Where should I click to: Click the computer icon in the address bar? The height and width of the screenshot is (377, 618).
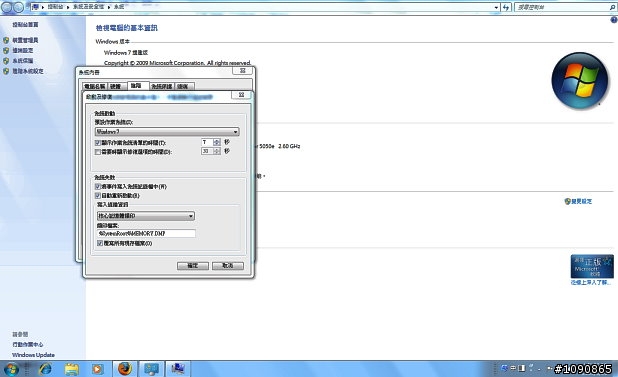[x=35, y=7]
